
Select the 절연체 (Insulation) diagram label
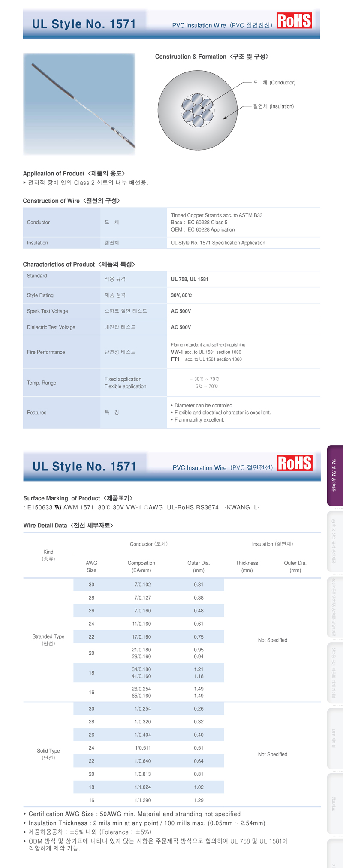[273, 106]
